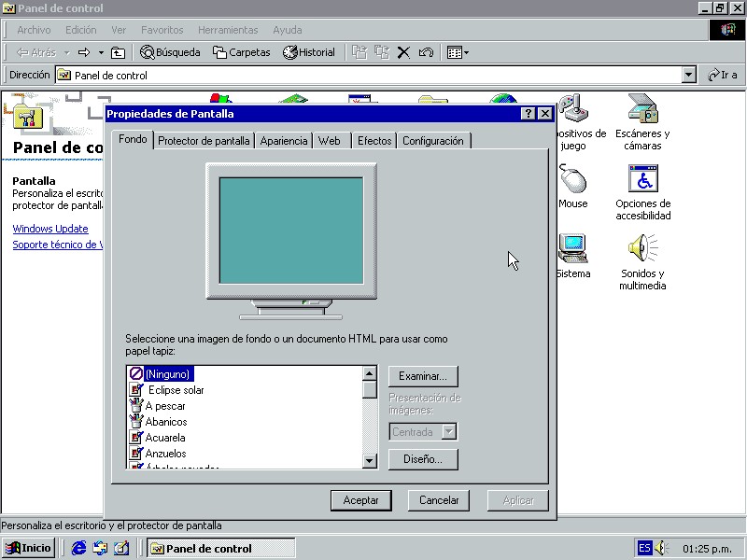Click the Cancelar button

[439, 500]
